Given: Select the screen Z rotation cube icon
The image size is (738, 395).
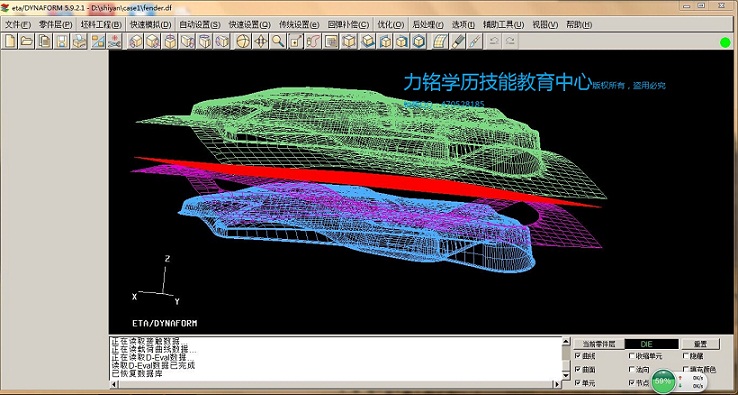Looking at the screenshot, I should click(222, 41).
